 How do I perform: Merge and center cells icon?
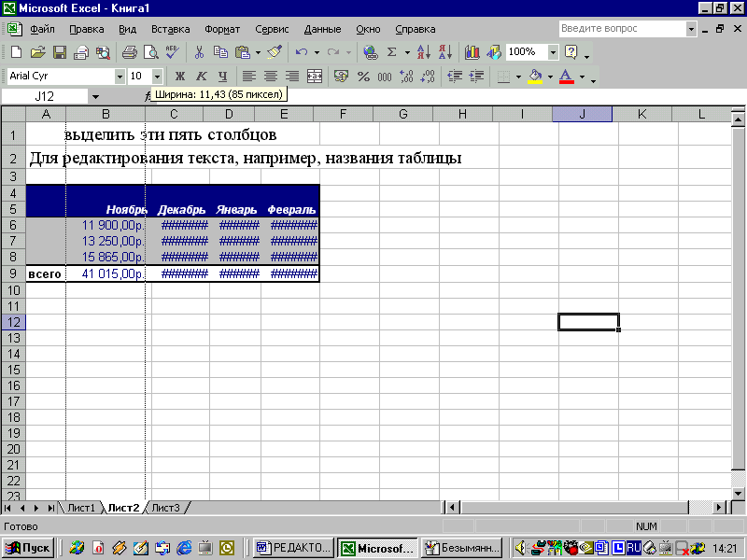pyautogui.click(x=315, y=77)
